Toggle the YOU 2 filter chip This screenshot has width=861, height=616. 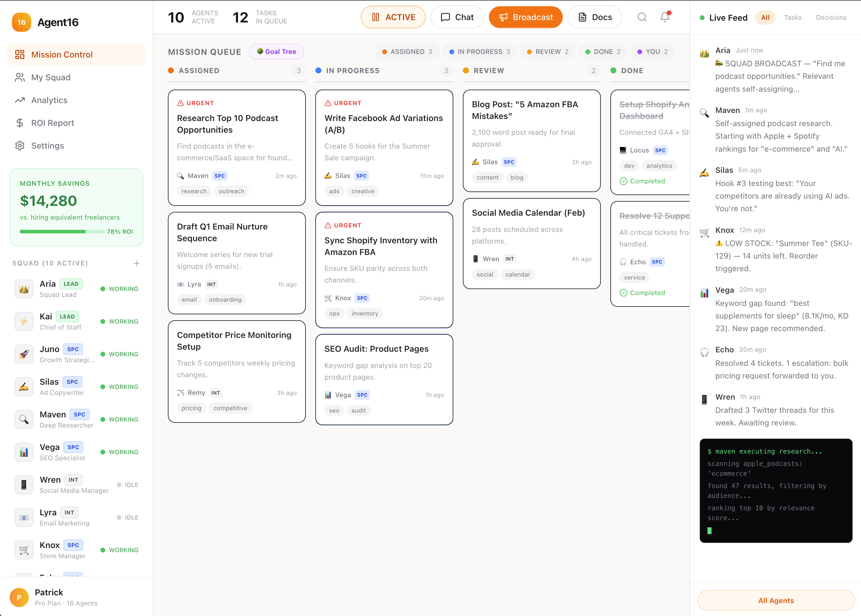[652, 52]
